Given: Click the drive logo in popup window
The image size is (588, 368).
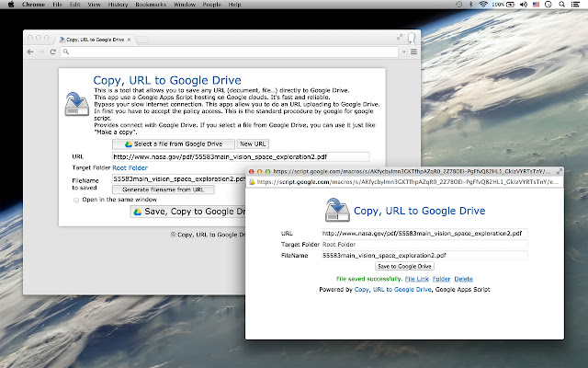Looking at the screenshot, I should point(337,210).
